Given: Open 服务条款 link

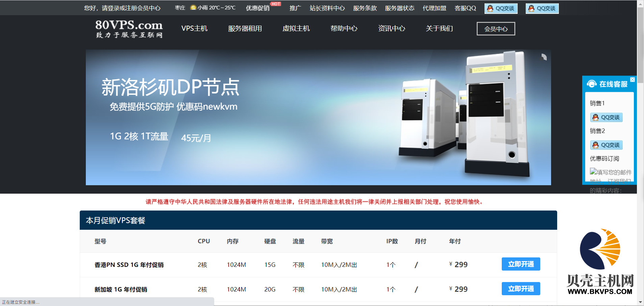Looking at the screenshot, I should tap(365, 8).
